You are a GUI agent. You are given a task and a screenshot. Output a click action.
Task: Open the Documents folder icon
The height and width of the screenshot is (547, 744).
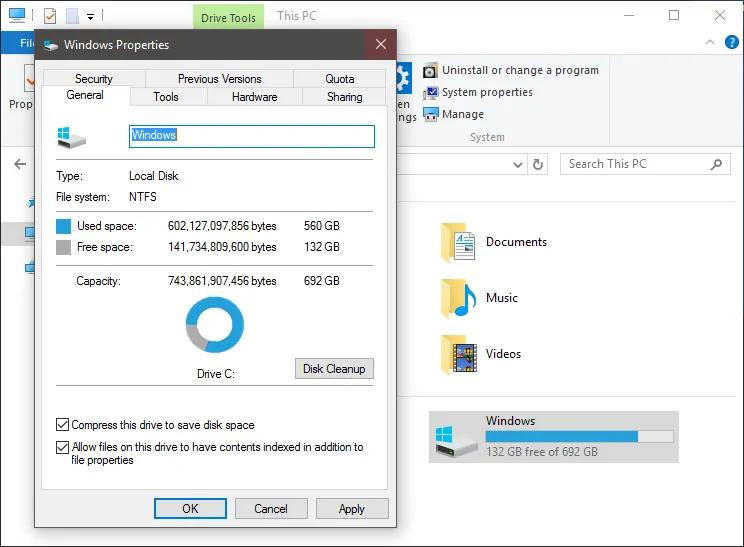(457, 242)
